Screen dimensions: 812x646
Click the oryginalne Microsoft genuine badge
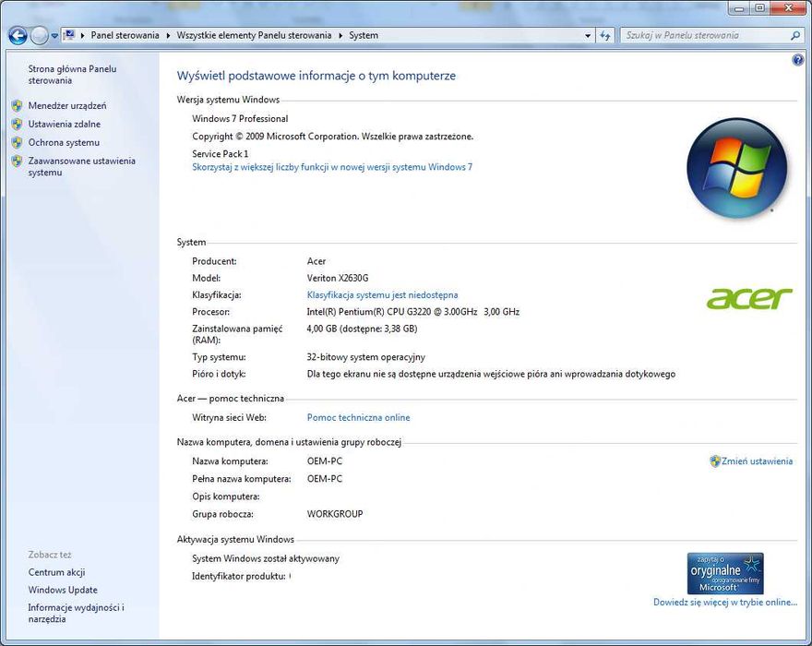coord(725,573)
